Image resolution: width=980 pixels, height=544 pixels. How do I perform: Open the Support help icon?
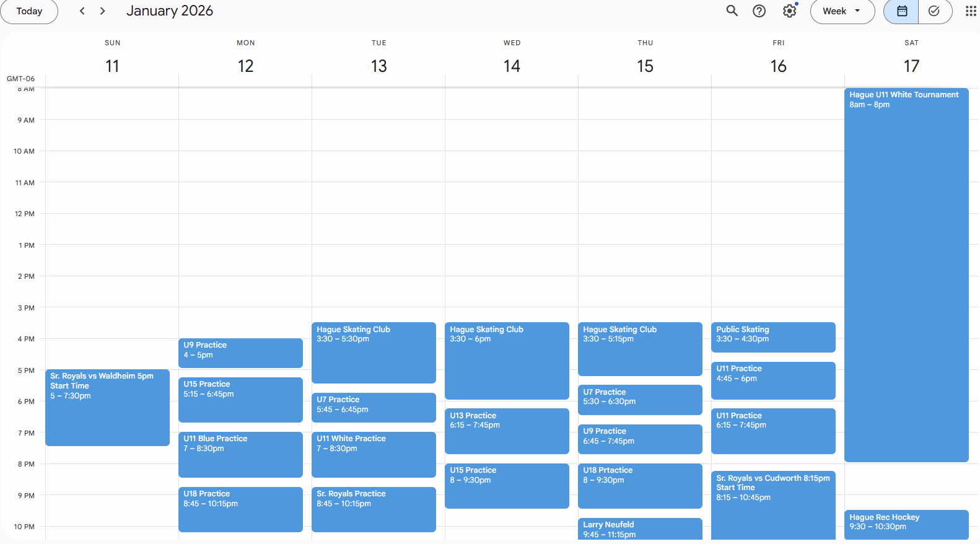[x=759, y=11]
